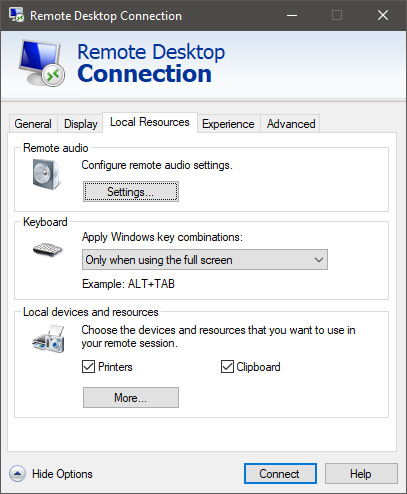The image size is (407, 494).
Task: Click the remote audio speaker icon
Action: (x=47, y=174)
